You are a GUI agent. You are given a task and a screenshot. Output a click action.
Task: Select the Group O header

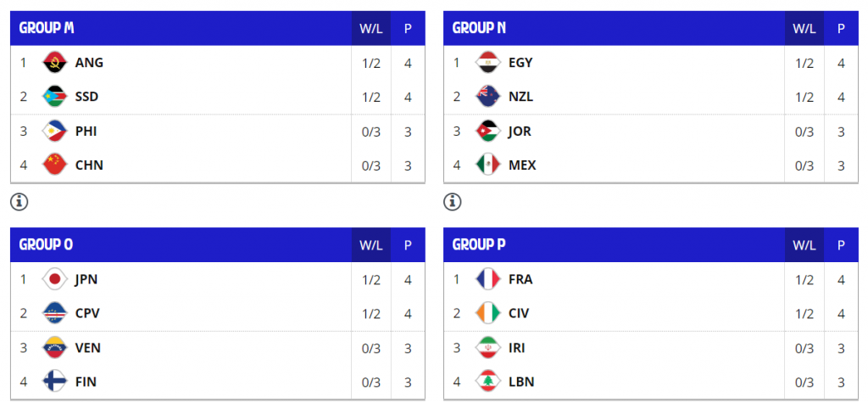[x=46, y=244]
